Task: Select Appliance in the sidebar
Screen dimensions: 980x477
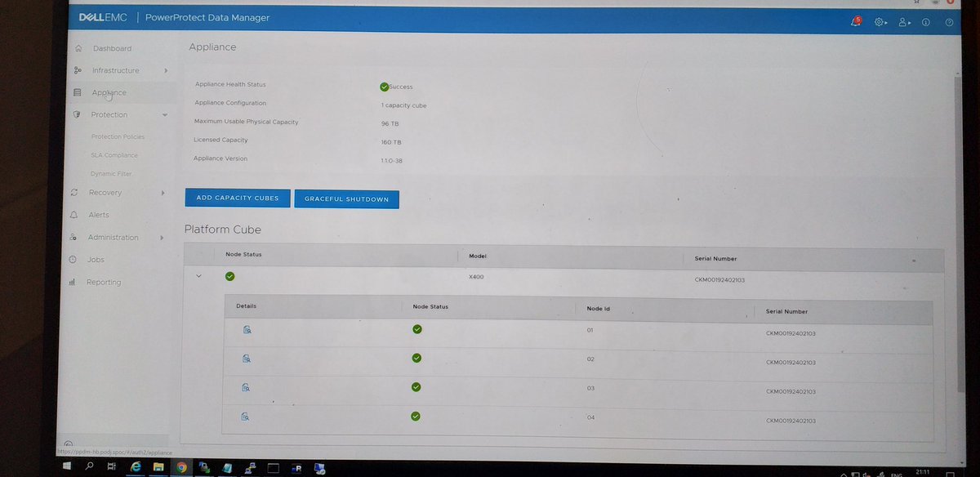Action: click(x=109, y=92)
